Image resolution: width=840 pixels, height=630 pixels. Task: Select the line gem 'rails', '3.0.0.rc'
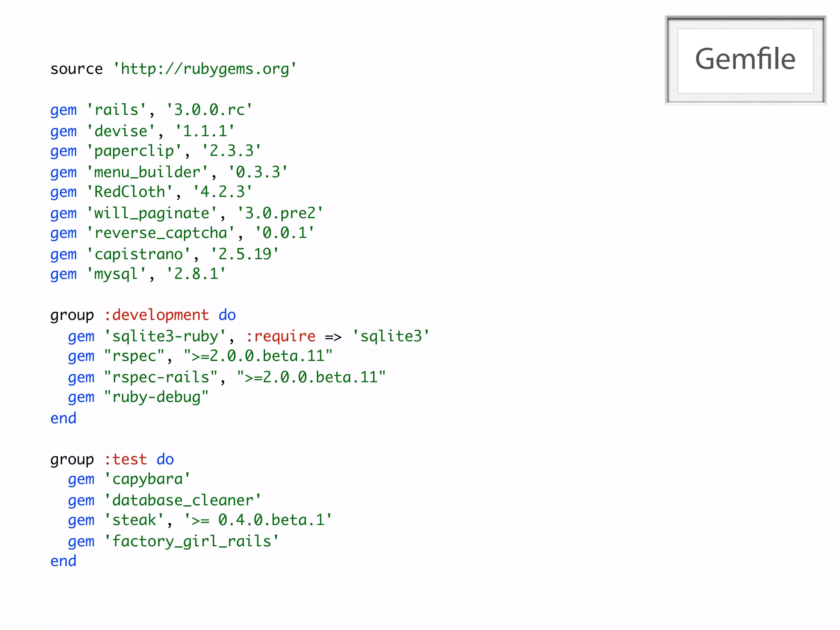click(151, 110)
